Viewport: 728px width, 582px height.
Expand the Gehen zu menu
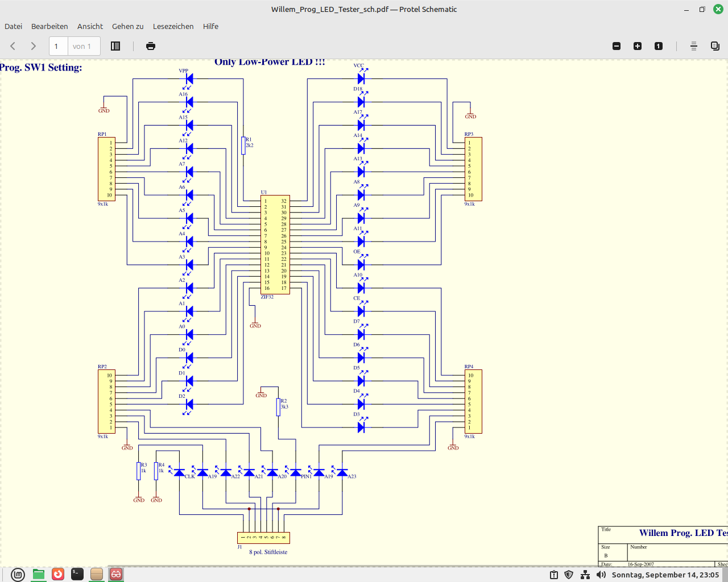[x=127, y=26]
